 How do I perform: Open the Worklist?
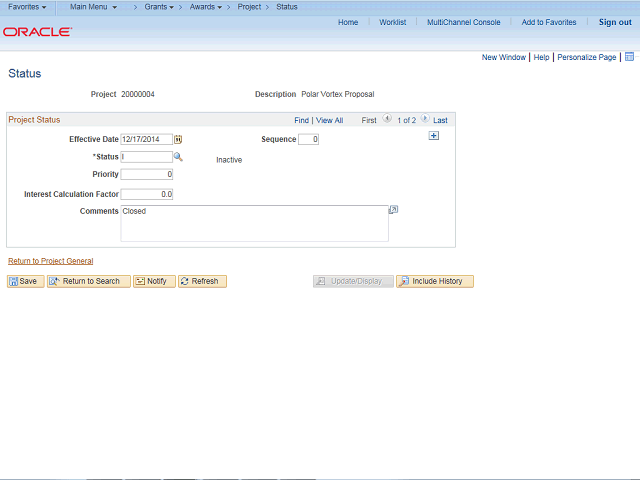pyautogui.click(x=393, y=22)
